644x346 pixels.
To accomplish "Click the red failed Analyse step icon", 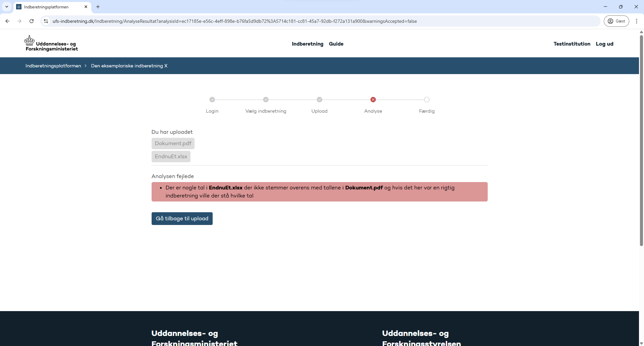I will click(373, 100).
